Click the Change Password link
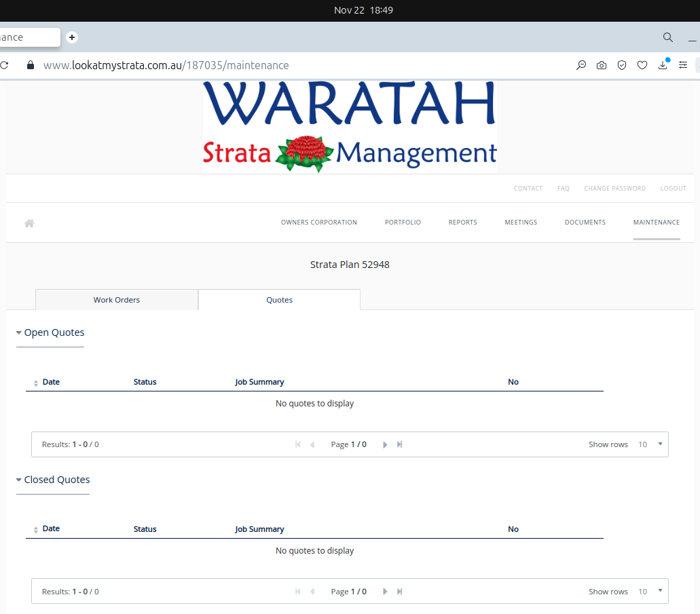Image resolution: width=700 pixels, height=614 pixels. (614, 189)
